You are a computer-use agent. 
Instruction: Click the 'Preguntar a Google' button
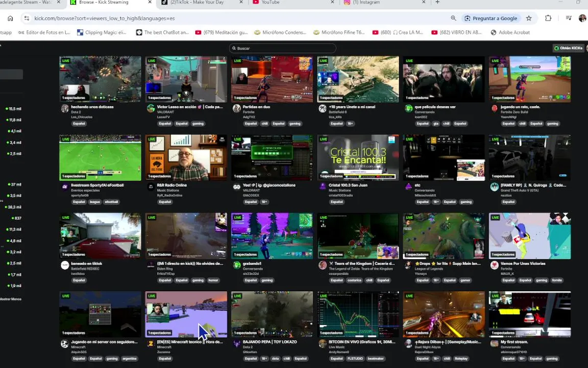[491, 18]
